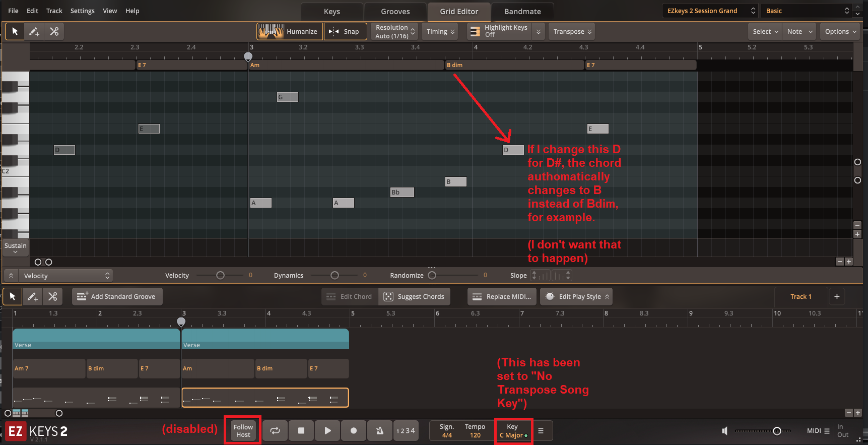This screenshot has height=445, width=868.
Task: Zoom out the grid editor horizontally
Action: [x=839, y=262]
